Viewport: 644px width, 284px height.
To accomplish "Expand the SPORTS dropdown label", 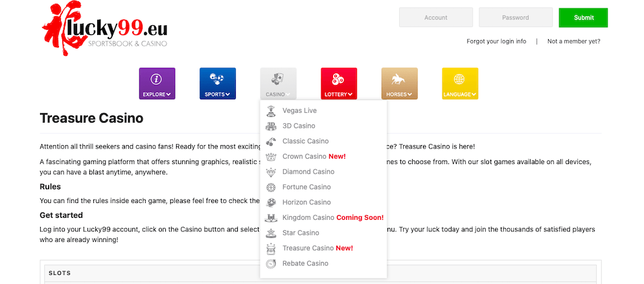I will click(217, 95).
